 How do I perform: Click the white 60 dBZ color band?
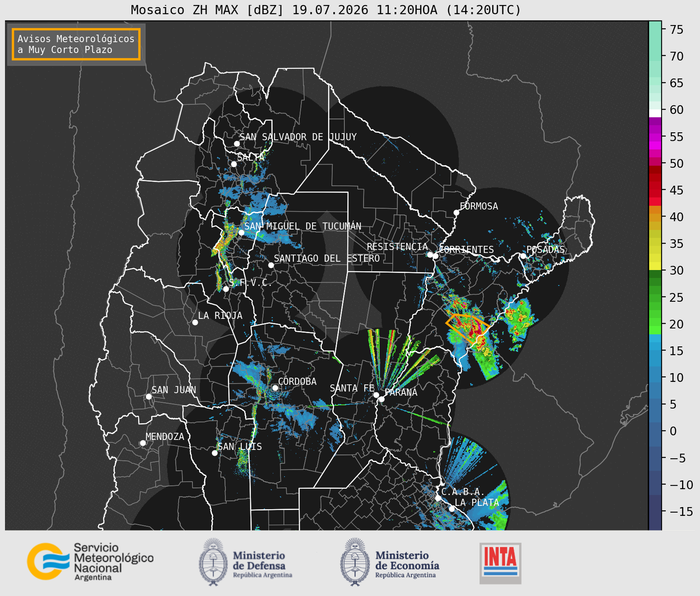click(655, 113)
